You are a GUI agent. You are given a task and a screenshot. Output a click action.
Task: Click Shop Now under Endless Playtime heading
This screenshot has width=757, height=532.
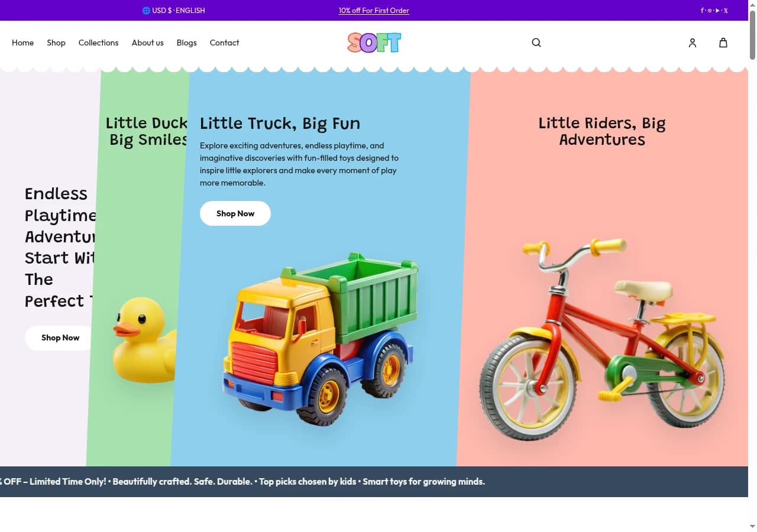pos(60,338)
